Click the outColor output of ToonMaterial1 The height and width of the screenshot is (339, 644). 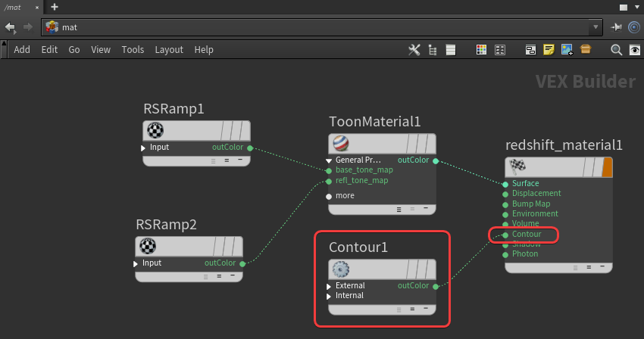tap(436, 161)
